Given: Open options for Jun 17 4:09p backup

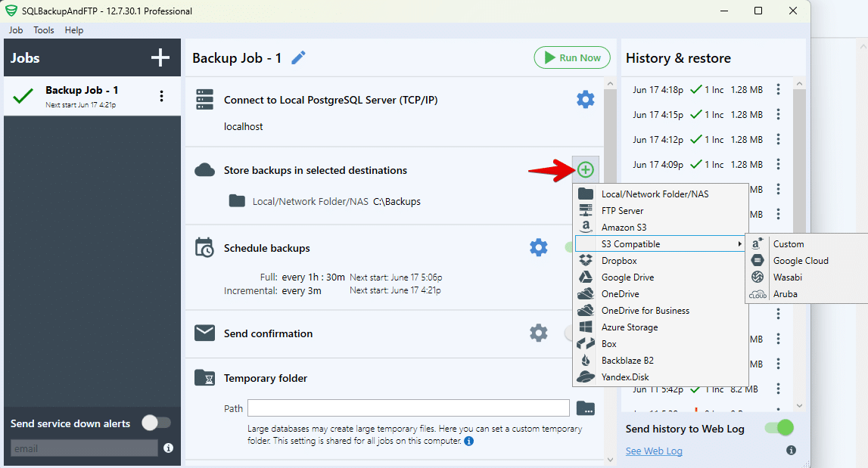Looking at the screenshot, I should point(778,164).
